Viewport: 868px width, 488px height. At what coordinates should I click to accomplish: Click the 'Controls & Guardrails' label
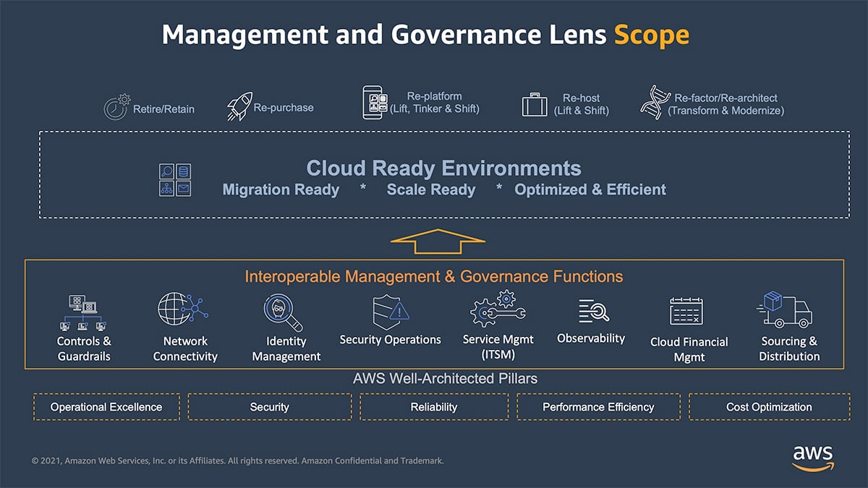84,348
